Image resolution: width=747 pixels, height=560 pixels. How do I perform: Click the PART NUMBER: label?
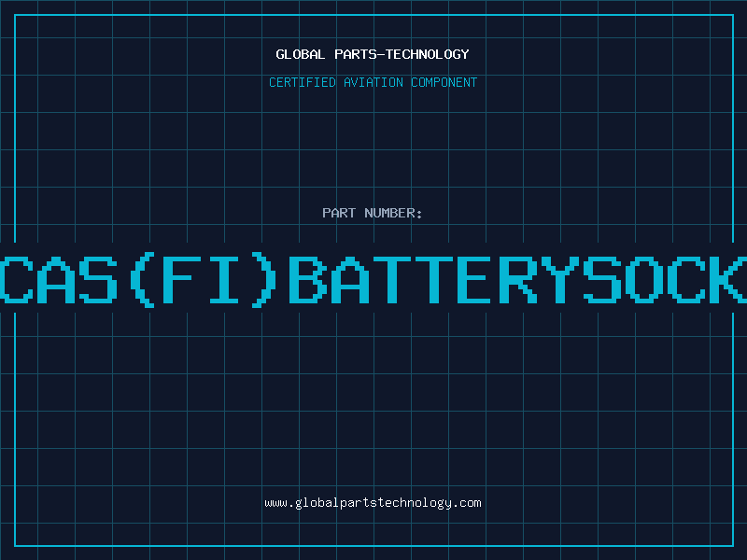pyautogui.click(x=373, y=213)
